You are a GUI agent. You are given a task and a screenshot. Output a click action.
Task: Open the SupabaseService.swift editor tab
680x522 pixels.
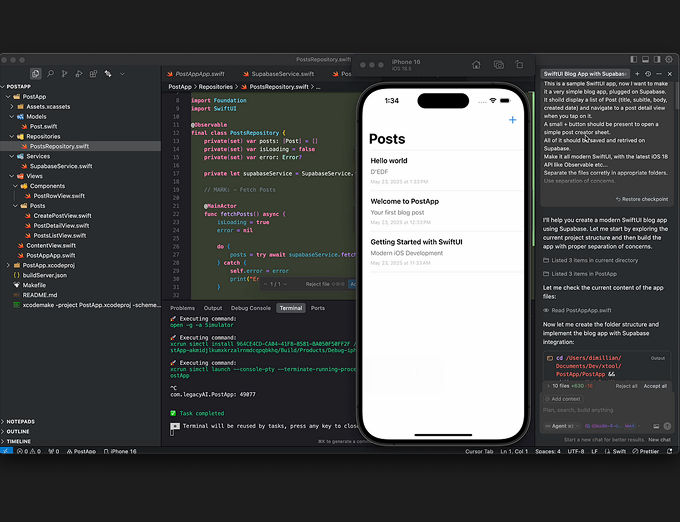point(278,74)
